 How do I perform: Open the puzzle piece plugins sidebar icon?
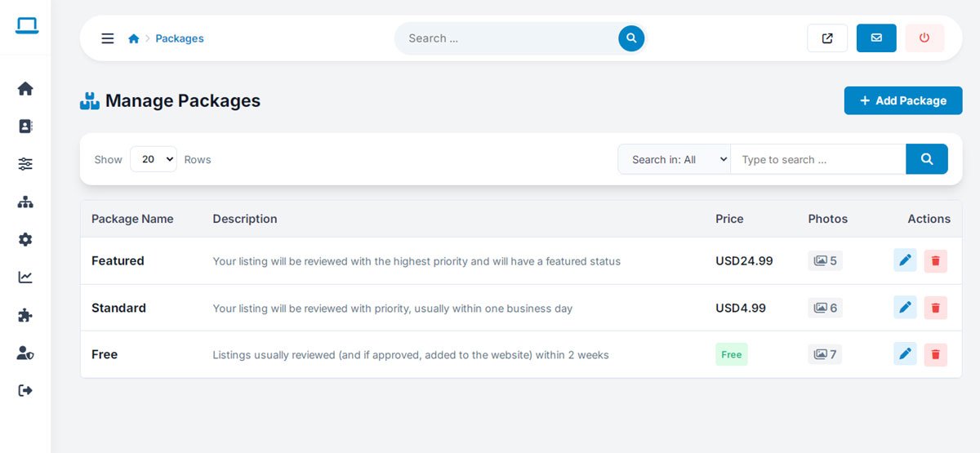click(x=25, y=315)
